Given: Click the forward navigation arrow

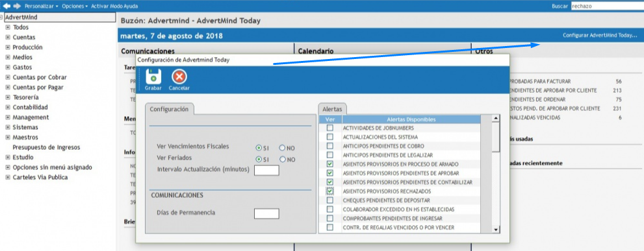Looking at the screenshot, I should point(17,6).
